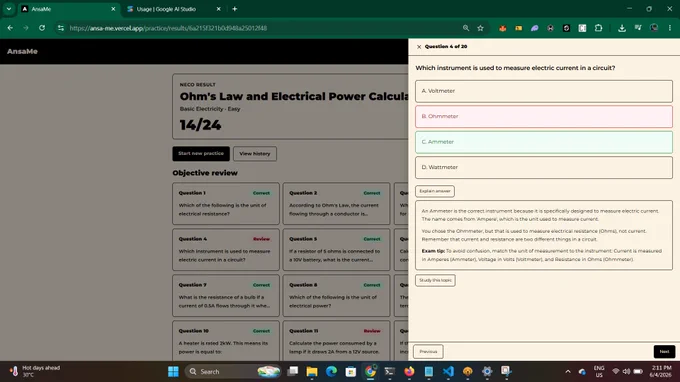Expand the tab search dropdown

[9, 9]
